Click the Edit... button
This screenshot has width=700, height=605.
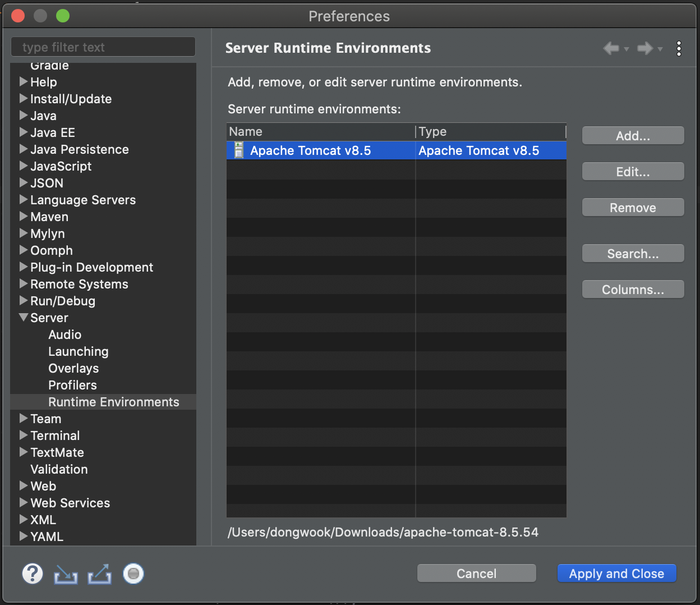[633, 172]
